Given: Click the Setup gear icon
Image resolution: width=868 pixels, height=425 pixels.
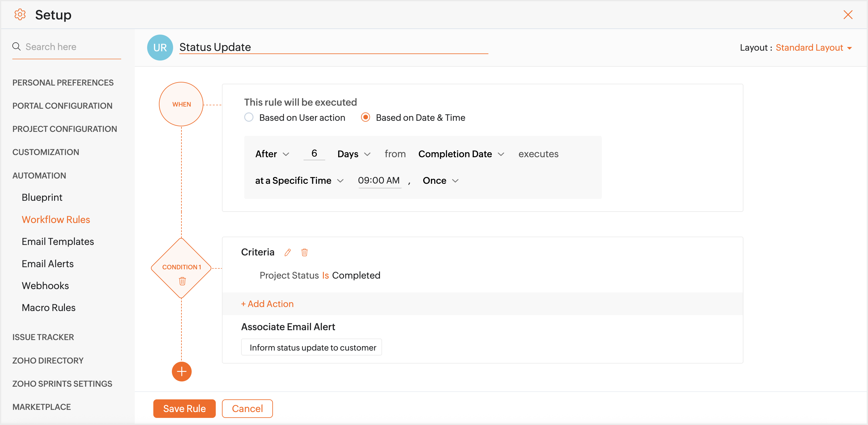Looking at the screenshot, I should (20, 15).
